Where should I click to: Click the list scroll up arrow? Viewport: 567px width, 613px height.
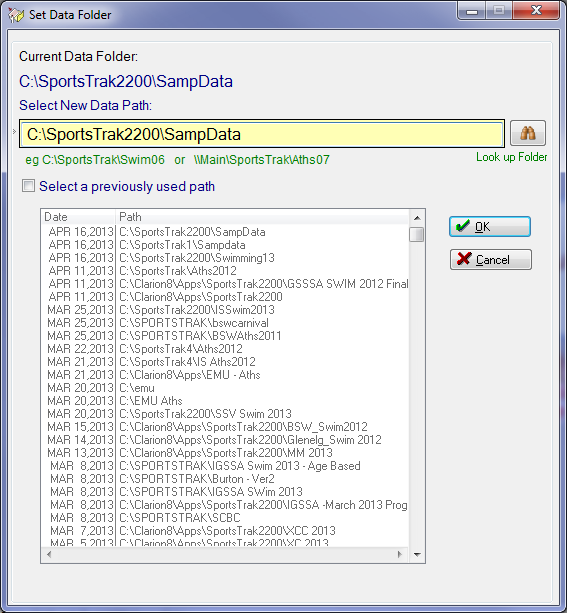(x=417, y=218)
